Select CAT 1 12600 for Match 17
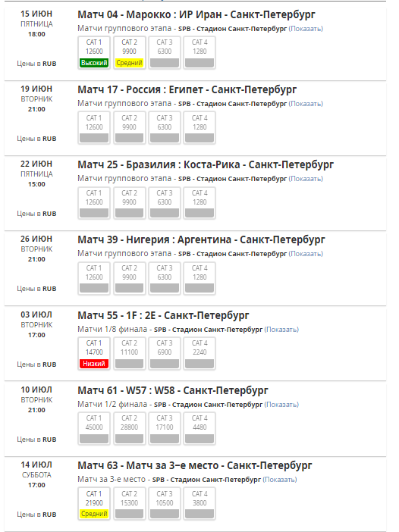The height and width of the screenshot is (532, 399). (x=94, y=128)
